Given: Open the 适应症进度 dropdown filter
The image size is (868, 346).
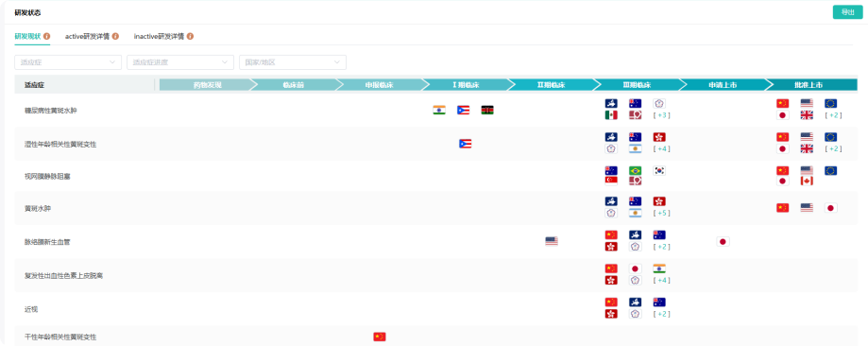Looking at the screenshot, I should [180, 62].
